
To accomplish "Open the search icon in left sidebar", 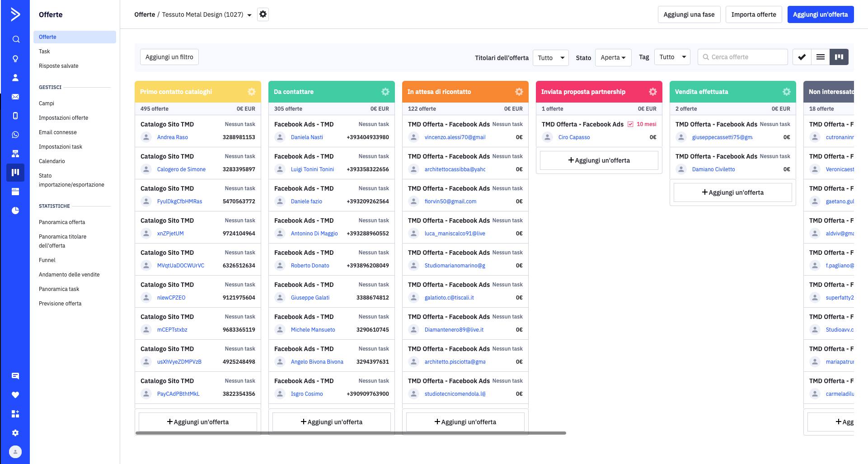I will pyautogui.click(x=15, y=39).
